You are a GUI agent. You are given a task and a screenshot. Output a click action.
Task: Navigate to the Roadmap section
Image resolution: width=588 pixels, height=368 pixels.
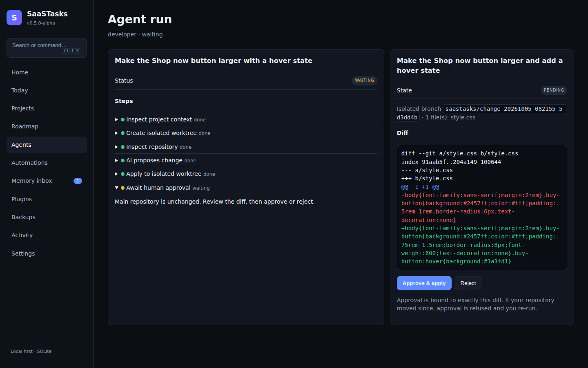coord(47,126)
